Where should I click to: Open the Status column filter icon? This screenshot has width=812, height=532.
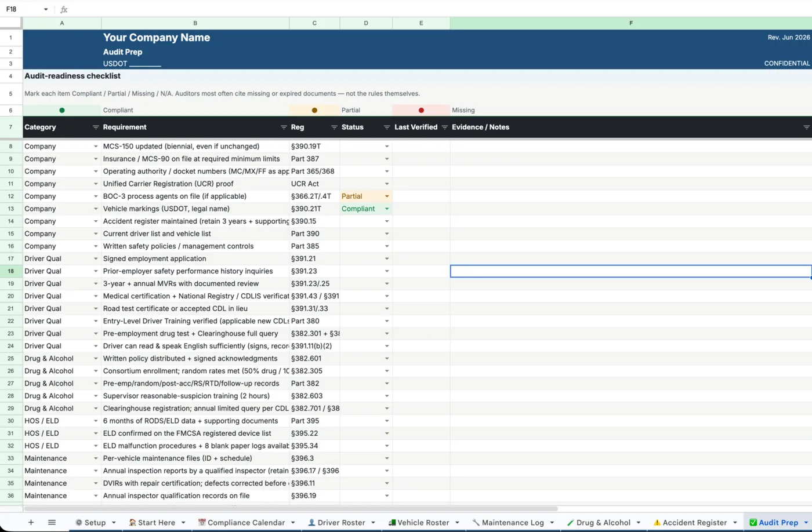click(x=387, y=127)
